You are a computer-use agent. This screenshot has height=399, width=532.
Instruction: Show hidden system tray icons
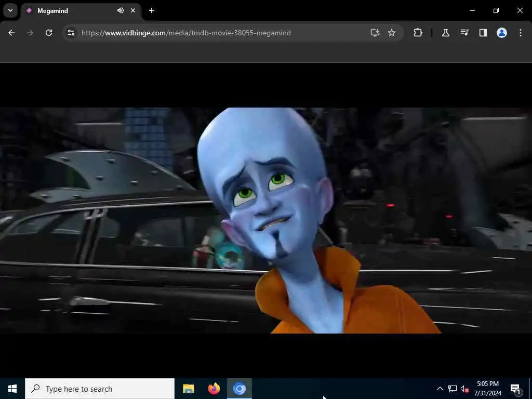tap(440, 389)
